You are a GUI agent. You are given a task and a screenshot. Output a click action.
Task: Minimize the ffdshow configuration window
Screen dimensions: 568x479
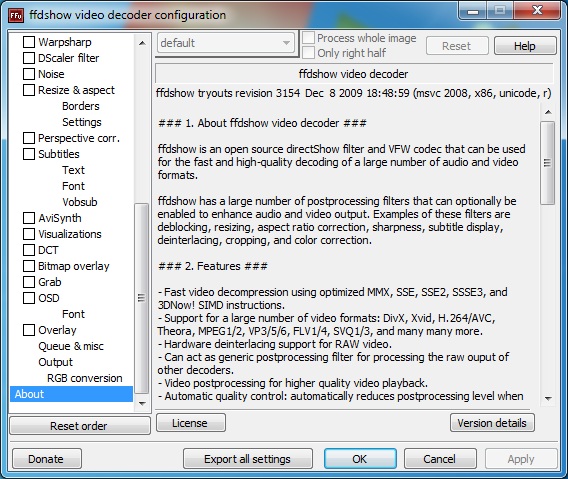(x=473, y=11)
